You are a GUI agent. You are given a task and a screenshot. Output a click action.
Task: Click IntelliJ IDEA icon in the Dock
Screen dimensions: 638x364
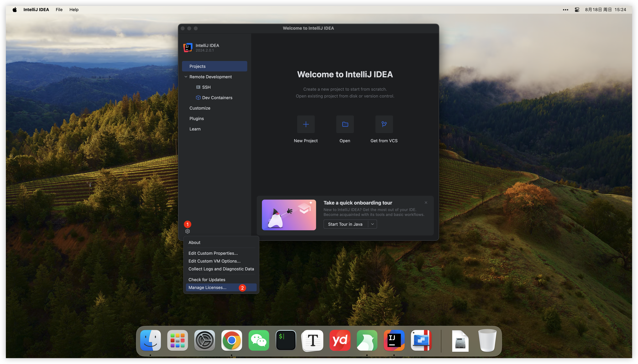pyautogui.click(x=394, y=340)
